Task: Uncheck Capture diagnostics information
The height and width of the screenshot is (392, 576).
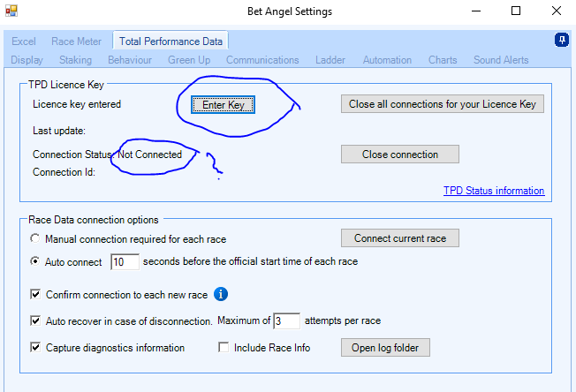Action: [x=36, y=348]
